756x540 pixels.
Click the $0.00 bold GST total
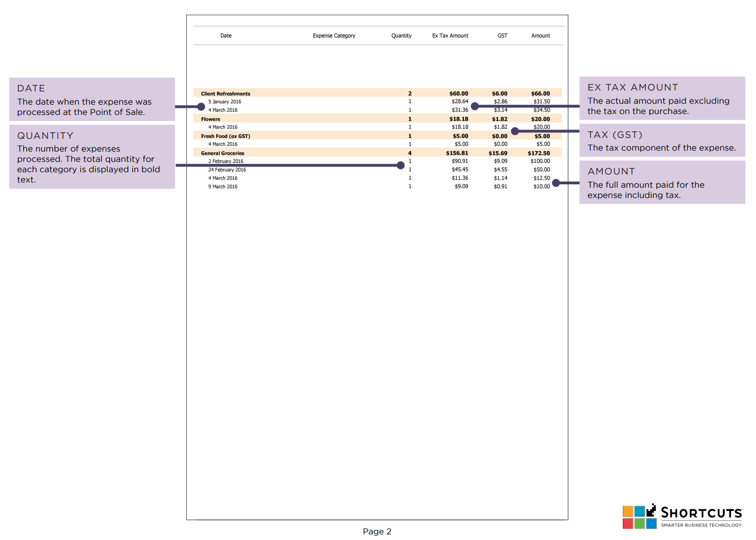(499, 136)
